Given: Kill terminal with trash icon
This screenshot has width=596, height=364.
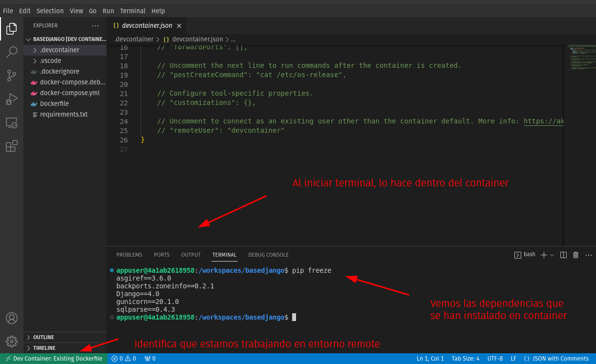Looking at the screenshot, I should tap(575, 255).
